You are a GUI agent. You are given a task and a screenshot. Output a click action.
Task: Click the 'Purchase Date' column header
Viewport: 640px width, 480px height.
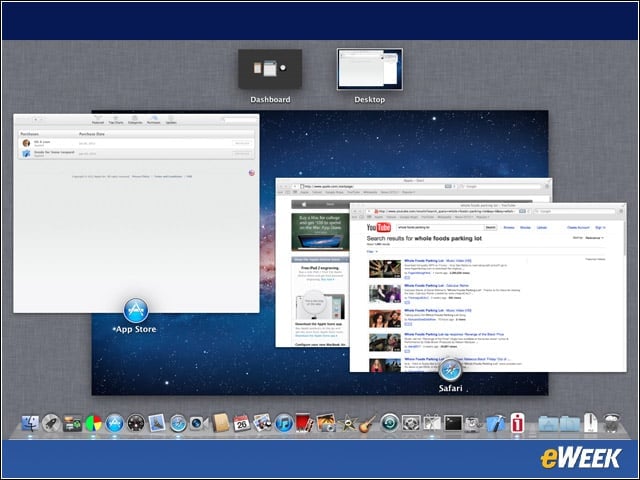click(x=92, y=134)
